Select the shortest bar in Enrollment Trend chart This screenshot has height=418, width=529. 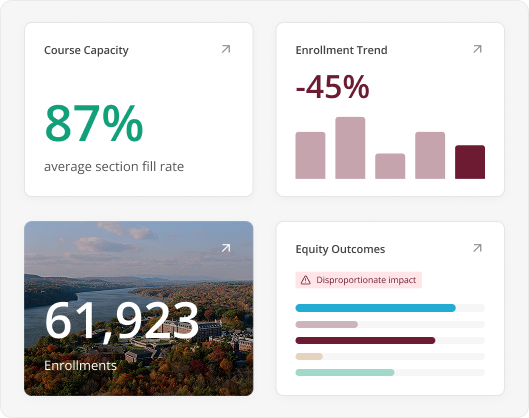(x=390, y=166)
